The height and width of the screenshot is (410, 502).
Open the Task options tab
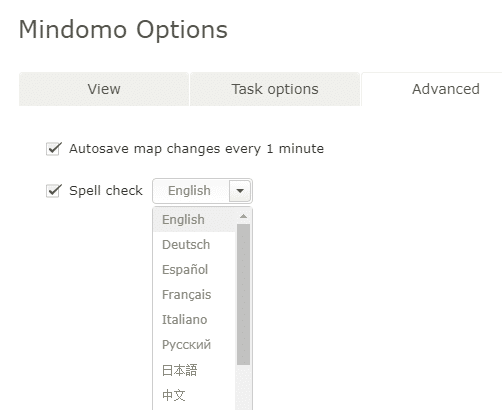(x=275, y=89)
